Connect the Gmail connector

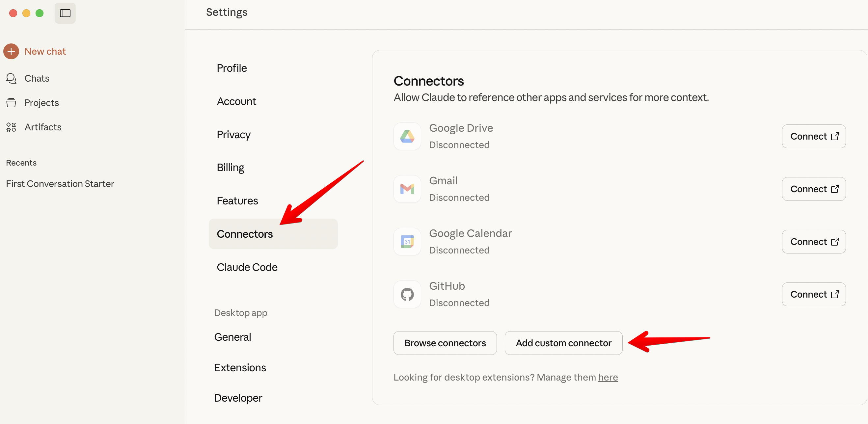click(813, 189)
